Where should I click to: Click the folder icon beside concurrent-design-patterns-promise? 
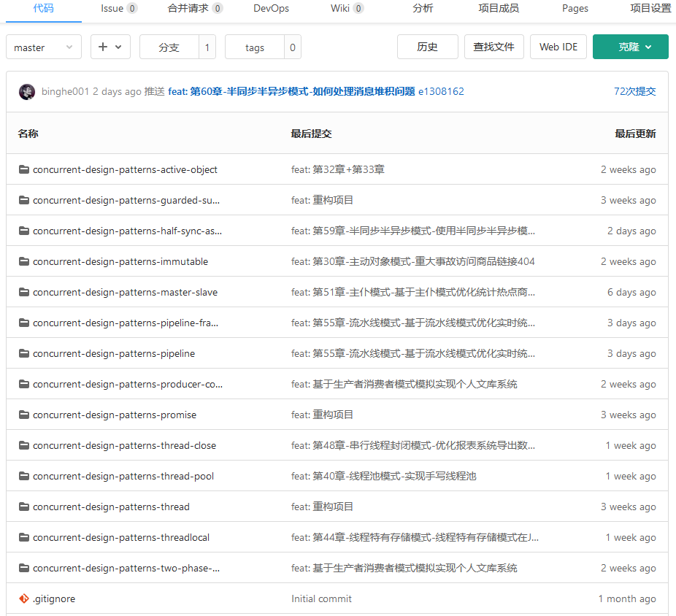[x=24, y=415]
